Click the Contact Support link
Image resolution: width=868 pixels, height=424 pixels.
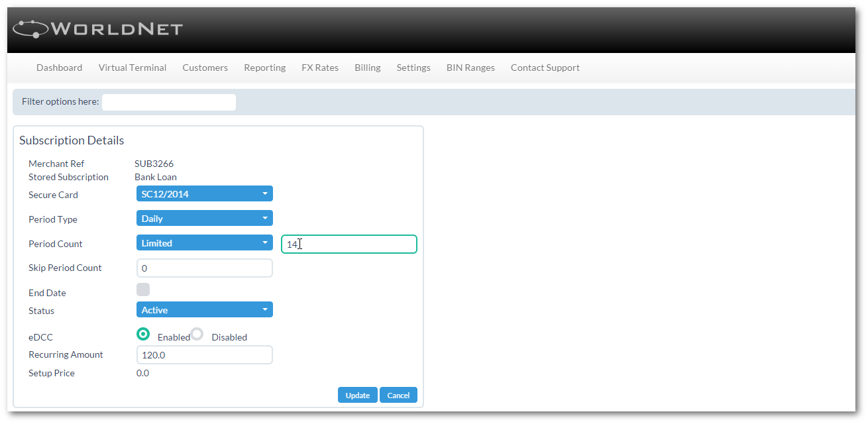(x=545, y=68)
